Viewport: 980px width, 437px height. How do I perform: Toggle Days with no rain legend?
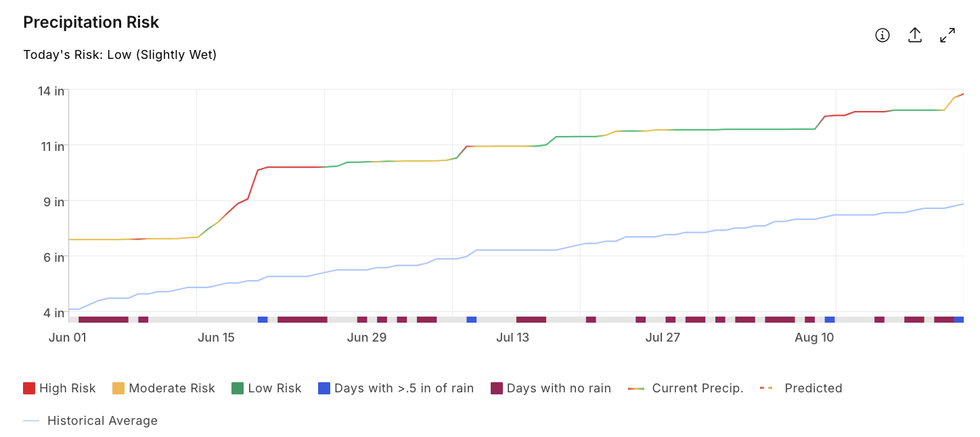pyautogui.click(x=551, y=388)
